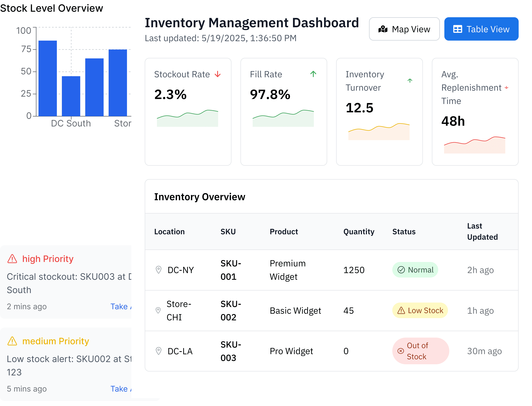Click Avg. Replenishment Time down arrow icon
Viewport: 532px width, 406px height.
pyautogui.click(x=506, y=87)
